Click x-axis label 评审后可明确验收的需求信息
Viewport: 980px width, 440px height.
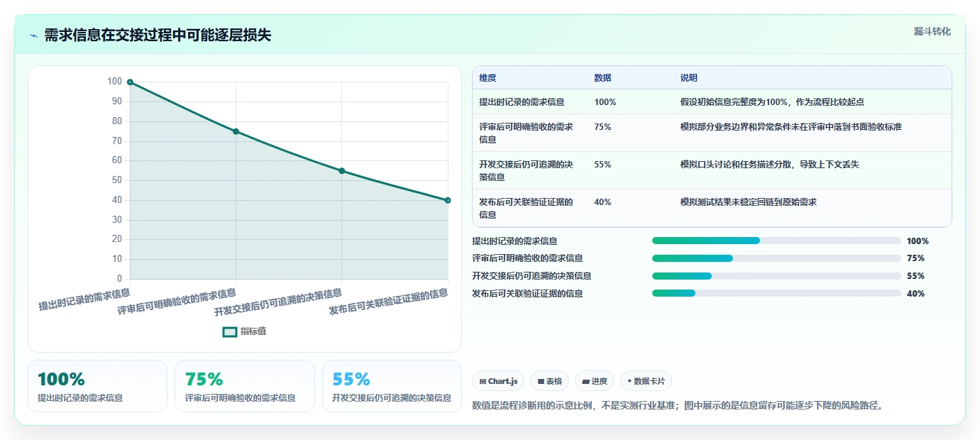coord(177,302)
